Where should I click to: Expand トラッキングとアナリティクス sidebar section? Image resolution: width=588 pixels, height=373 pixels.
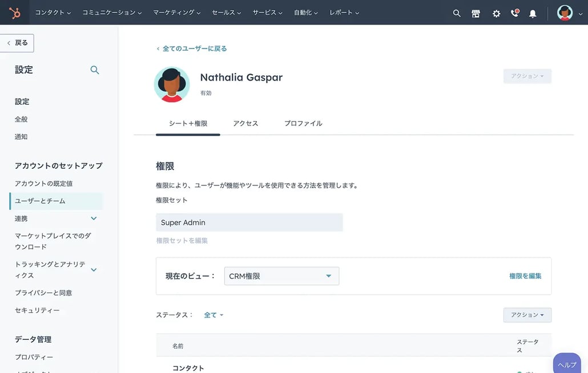coord(94,270)
